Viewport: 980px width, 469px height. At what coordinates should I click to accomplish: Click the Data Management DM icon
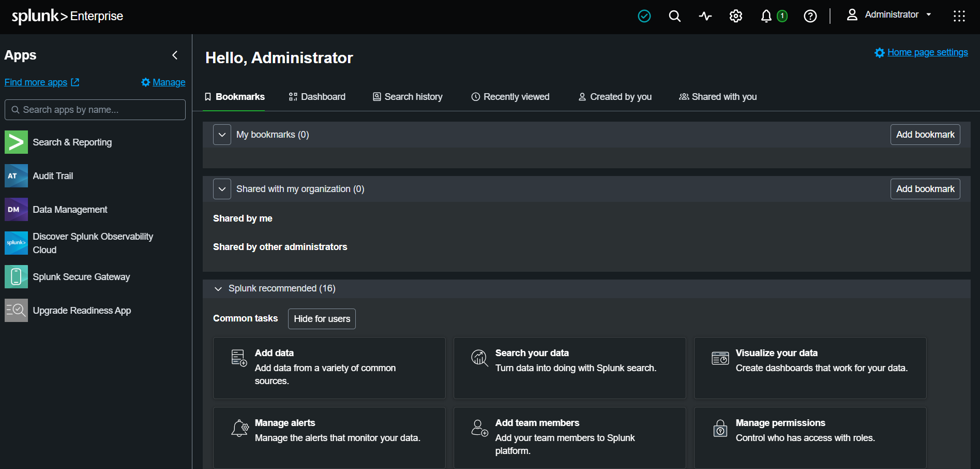[16, 210]
